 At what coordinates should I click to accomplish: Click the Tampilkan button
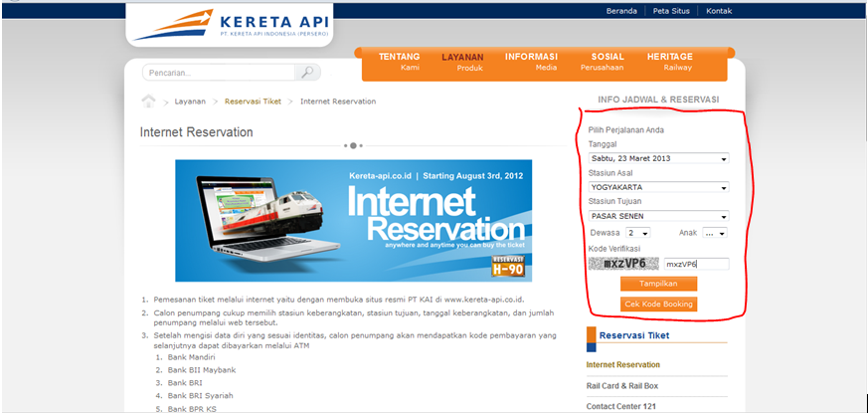[x=659, y=284]
